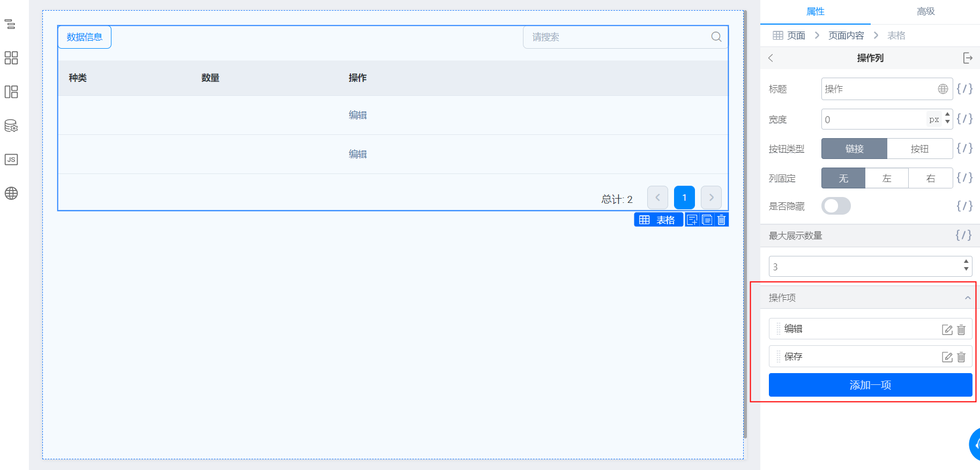Grab the drag handle of 编辑 item
Viewport: 980px width, 470px height.
coord(779,329)
